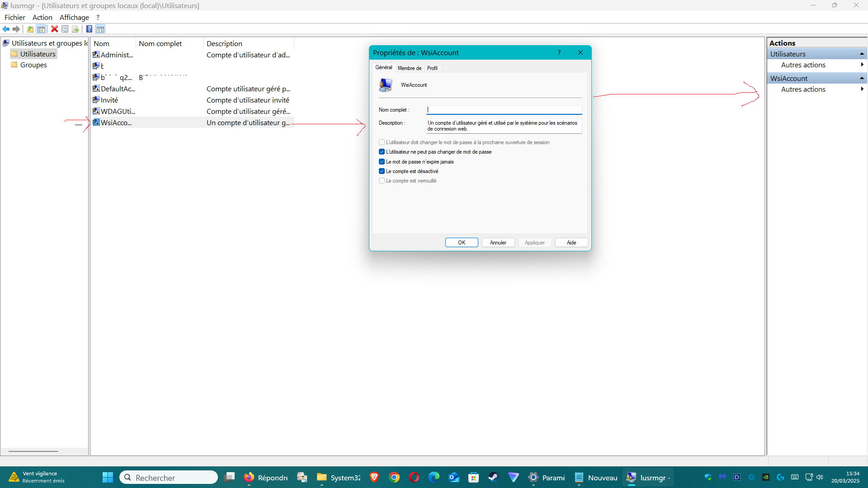Collapse the WsiAccount section in Actions pane
The height and width of the screenshot is (488, 868).
tap(862, 79)
